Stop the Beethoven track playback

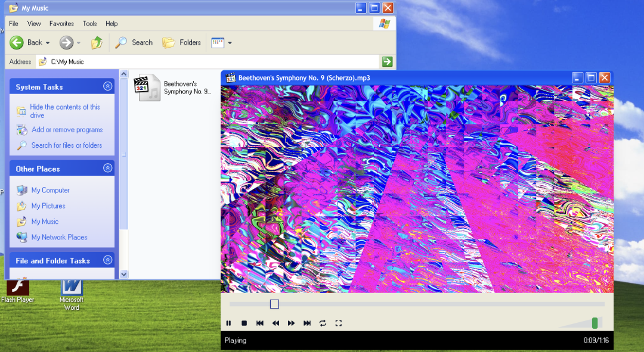244,323
